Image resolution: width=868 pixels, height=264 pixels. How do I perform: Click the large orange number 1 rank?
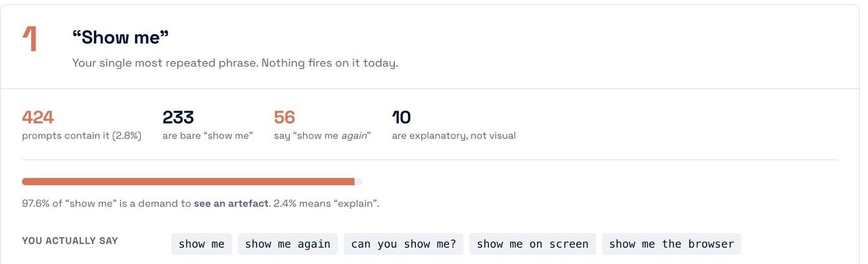click(30, 39)
